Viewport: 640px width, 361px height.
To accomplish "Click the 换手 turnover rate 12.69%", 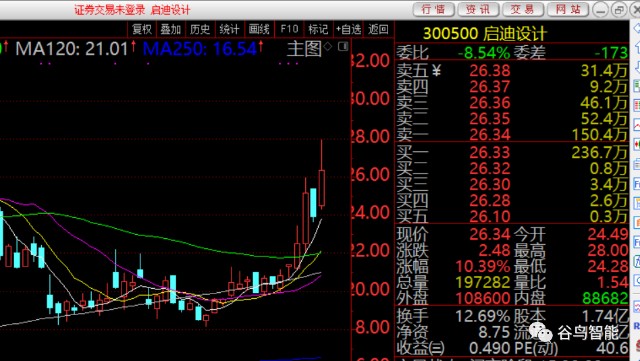I will (x=482, y=316).
